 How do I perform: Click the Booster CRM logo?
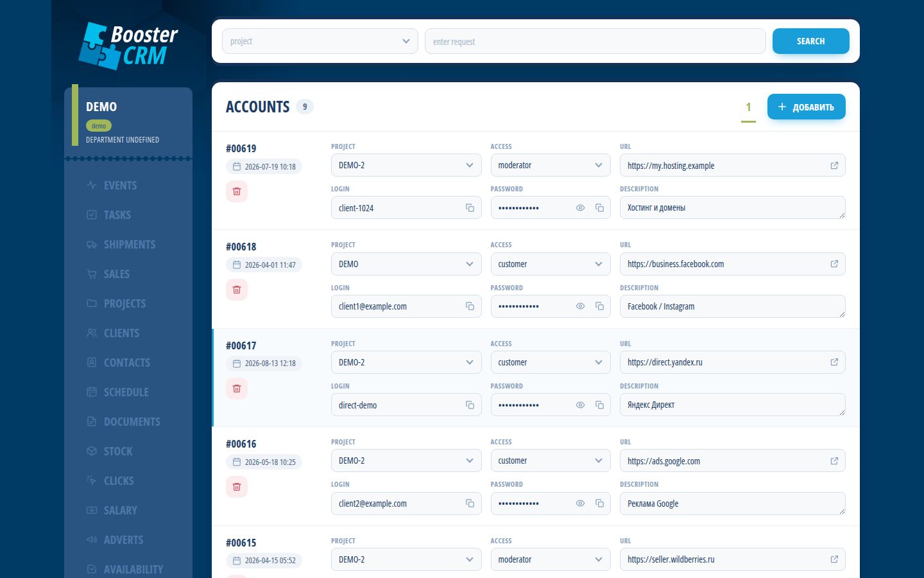pos(128,46)
